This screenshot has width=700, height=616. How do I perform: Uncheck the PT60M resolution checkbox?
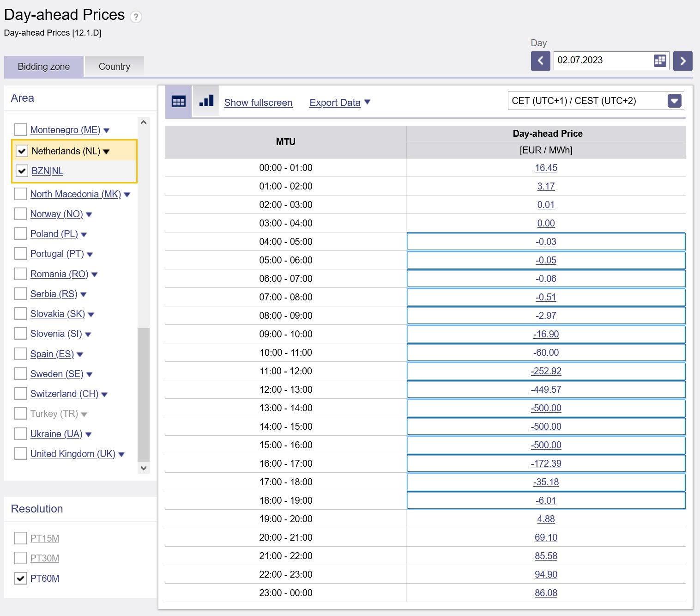pos(20,578)
